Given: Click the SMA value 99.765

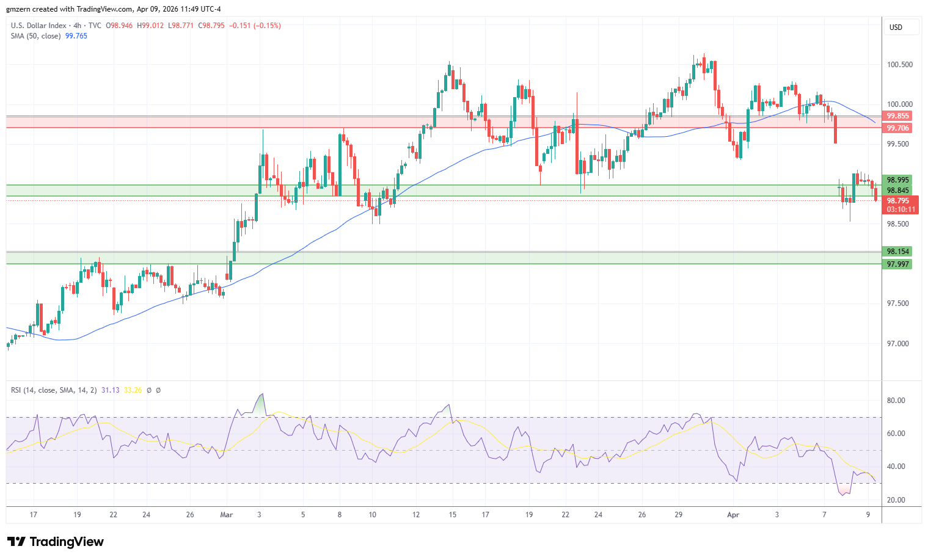Looking at the screenshot, I should point(76,36).
